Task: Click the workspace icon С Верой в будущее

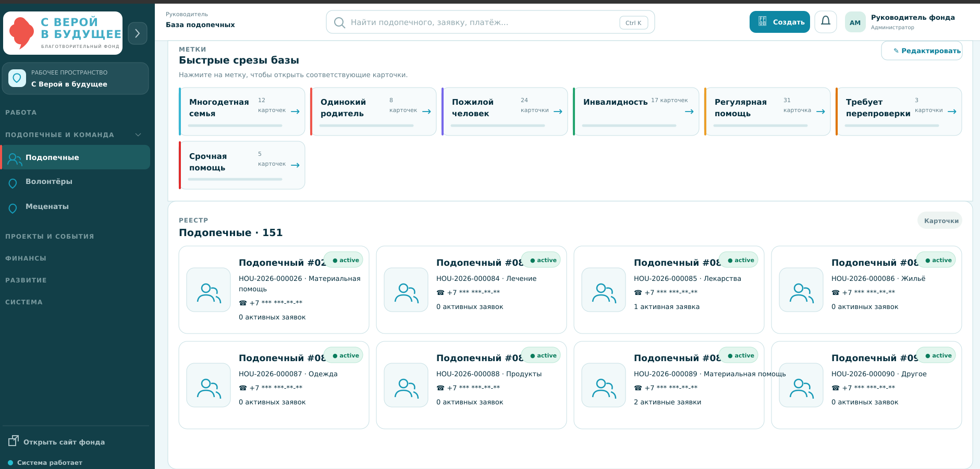Action: [x=17, y=78]
